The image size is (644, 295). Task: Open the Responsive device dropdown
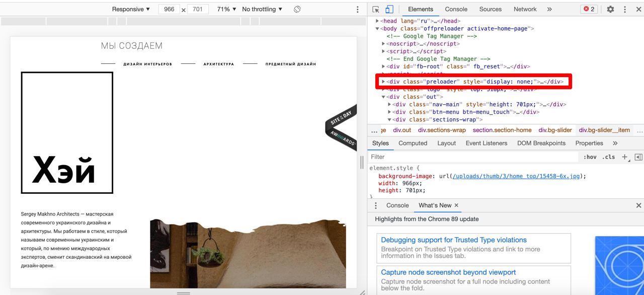click(x=131, y=9)
